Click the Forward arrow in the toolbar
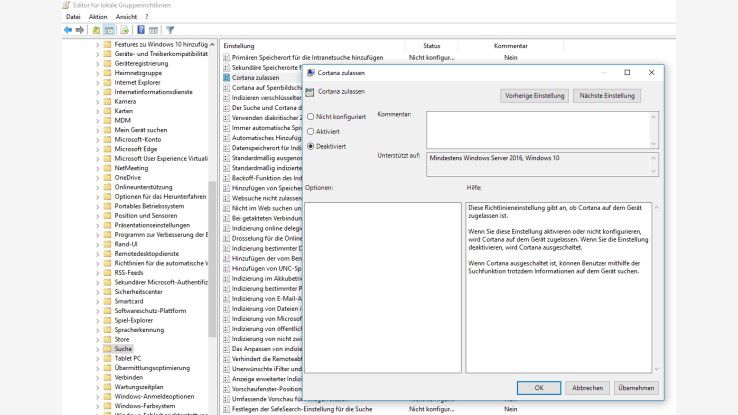Screen dimensions: 738x415 80,30
